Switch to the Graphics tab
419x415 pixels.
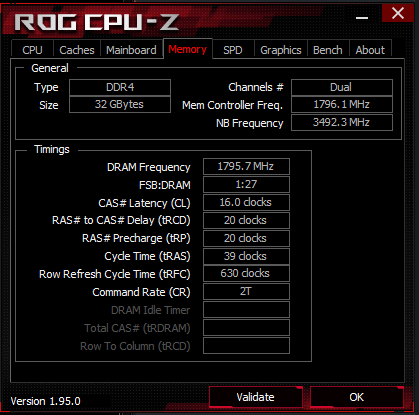281,50
